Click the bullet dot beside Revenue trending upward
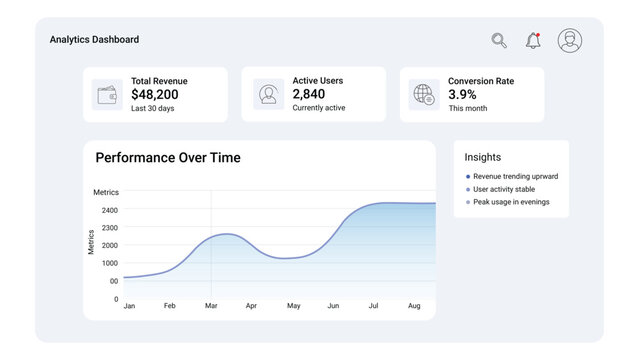This screenshot has width=639, height=360. coord(468,177)
